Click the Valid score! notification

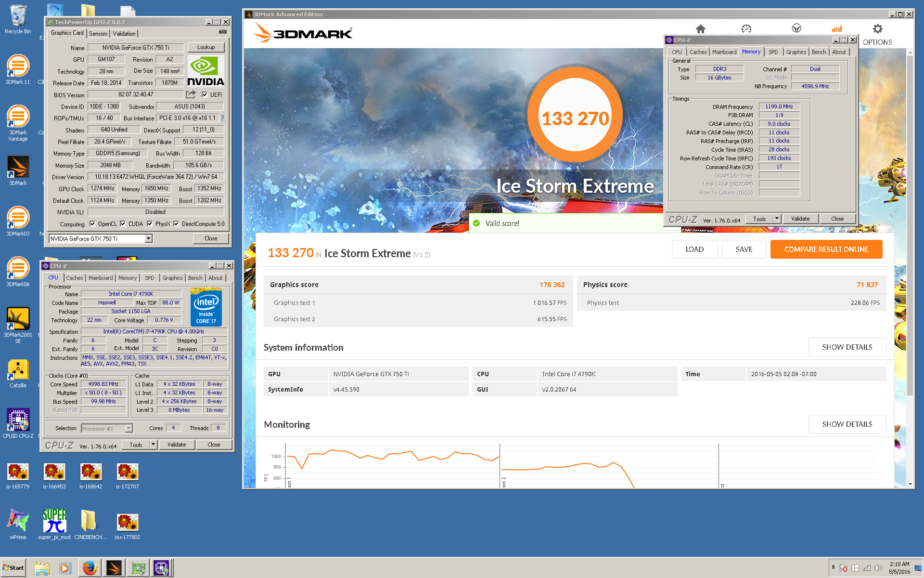(566, 223)
